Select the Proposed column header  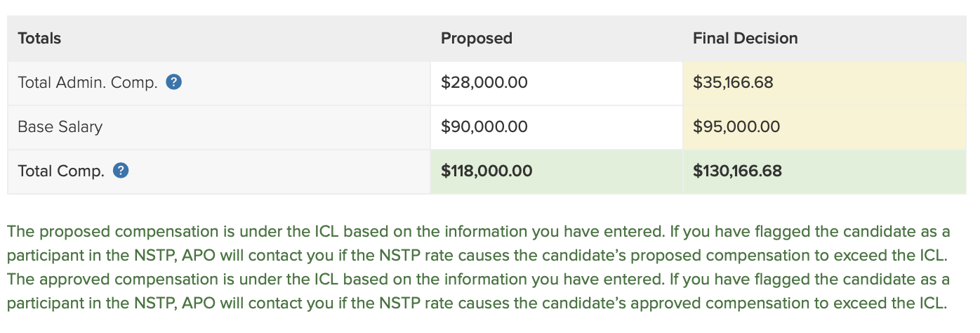(476, 38)
